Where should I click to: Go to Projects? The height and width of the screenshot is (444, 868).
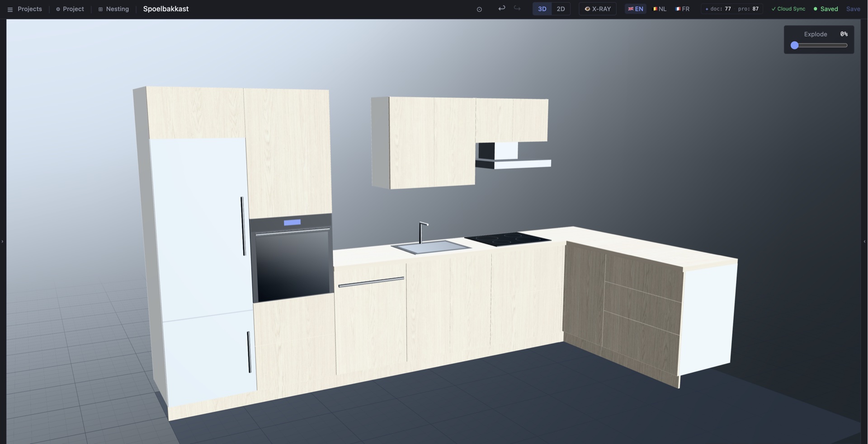(x=30, y=9)
